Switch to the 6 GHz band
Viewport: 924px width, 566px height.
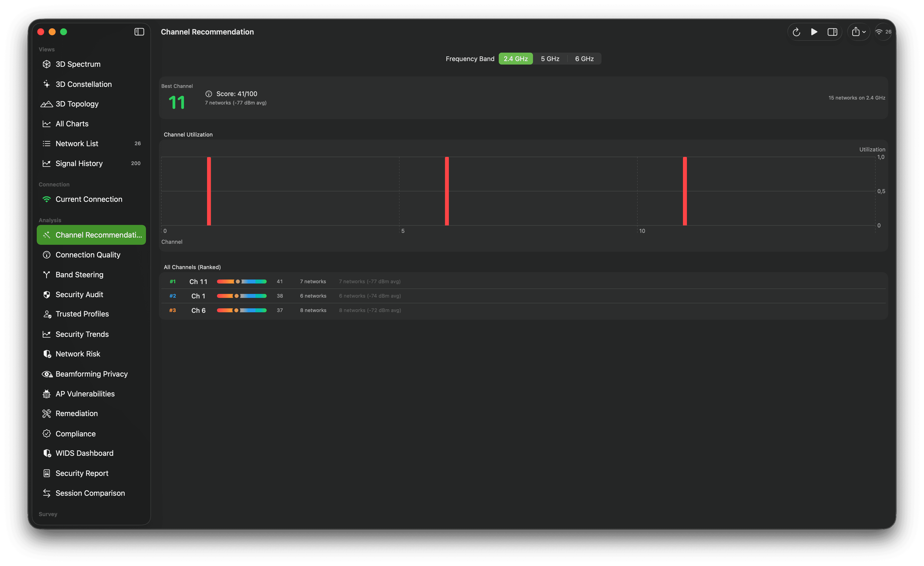tap(584, 59)
